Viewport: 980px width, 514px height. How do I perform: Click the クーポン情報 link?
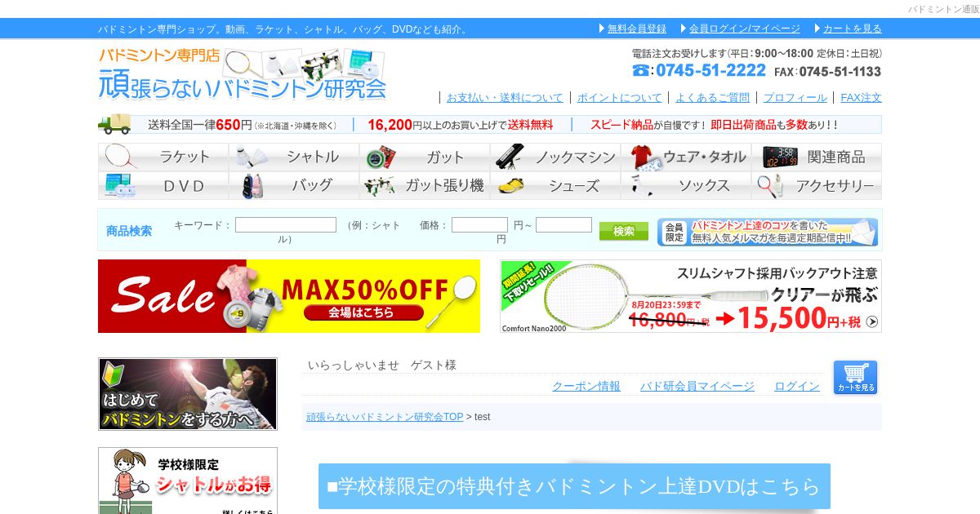coord(586,386)
